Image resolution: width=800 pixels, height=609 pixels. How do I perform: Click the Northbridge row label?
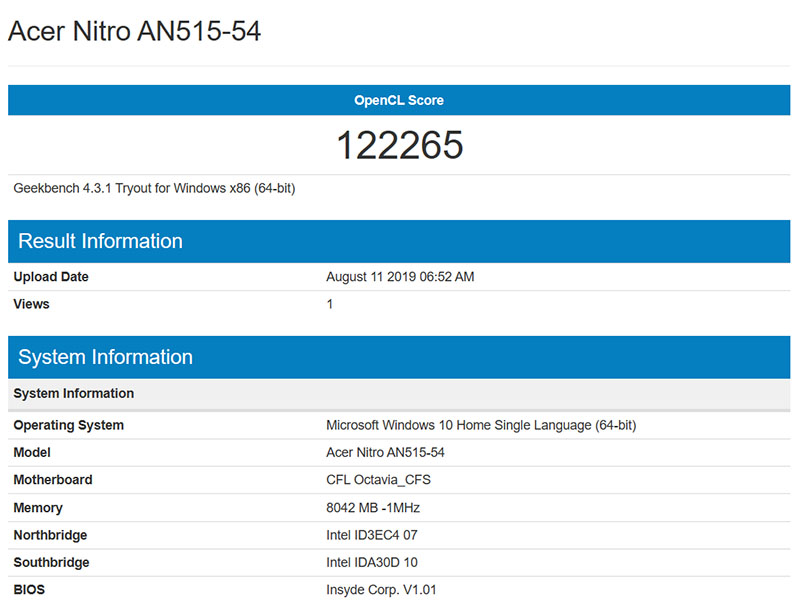click(50, 535)
